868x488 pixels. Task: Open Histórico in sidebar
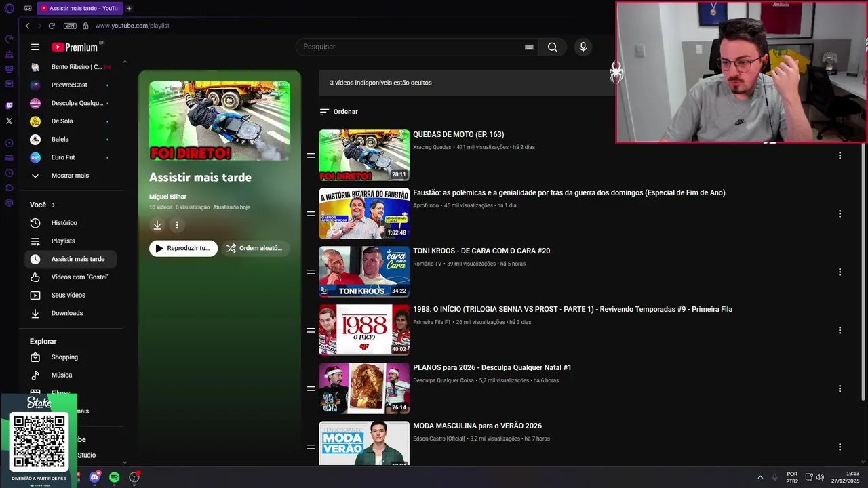point(71,223)
